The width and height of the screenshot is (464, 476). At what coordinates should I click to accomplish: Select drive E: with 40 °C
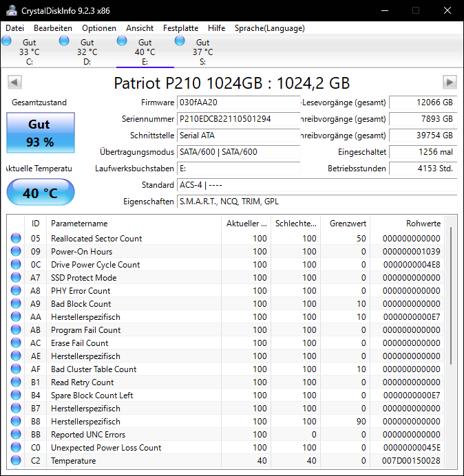click(x=145, y=52)
